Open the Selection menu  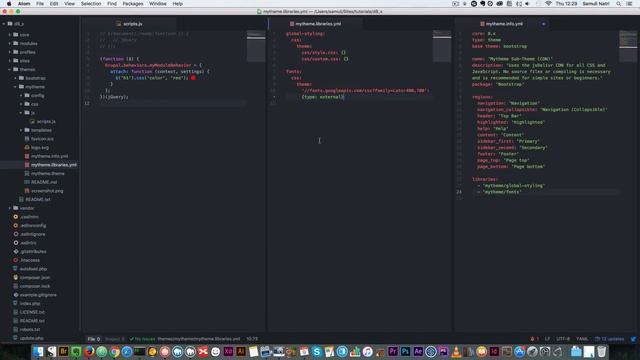point(91,4)
